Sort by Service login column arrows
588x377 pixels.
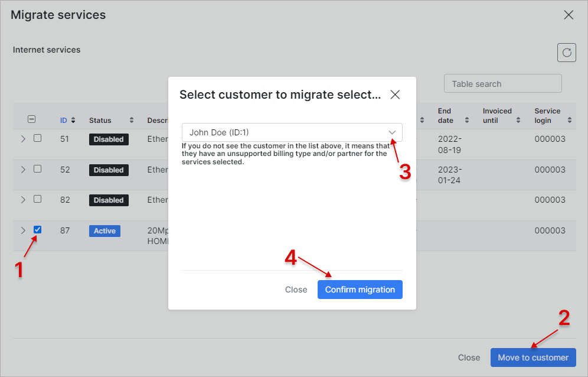point(570,120)
